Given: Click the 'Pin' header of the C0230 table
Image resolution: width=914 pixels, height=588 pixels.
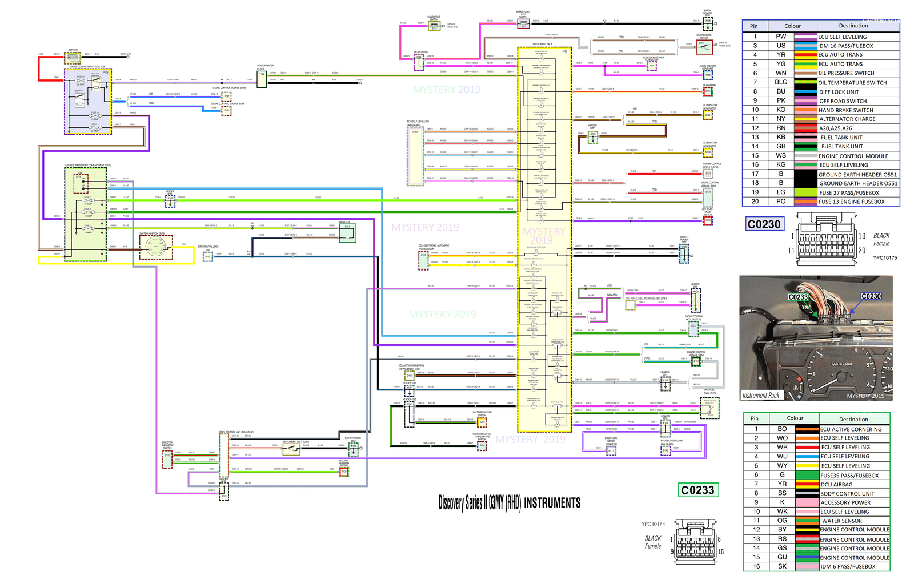Looking at the screenshot, I should coord(754,26).
